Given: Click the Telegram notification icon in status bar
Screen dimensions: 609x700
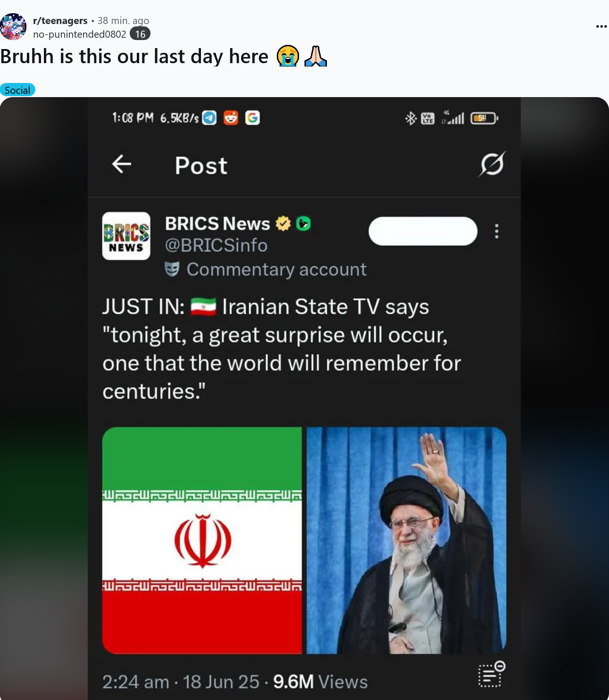Looking at the screenshot, I should point(209,118).
